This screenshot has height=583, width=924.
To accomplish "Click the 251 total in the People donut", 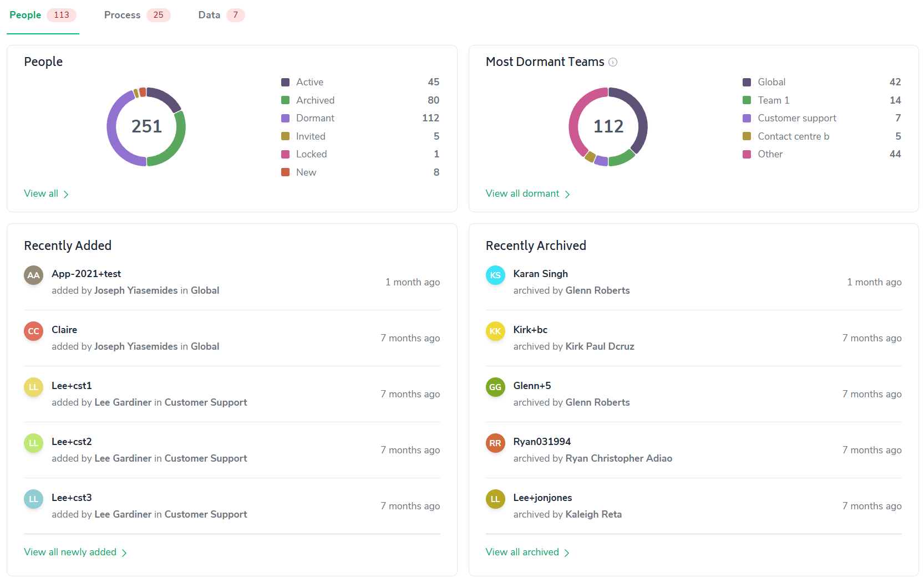I will [x=146, y=126].
